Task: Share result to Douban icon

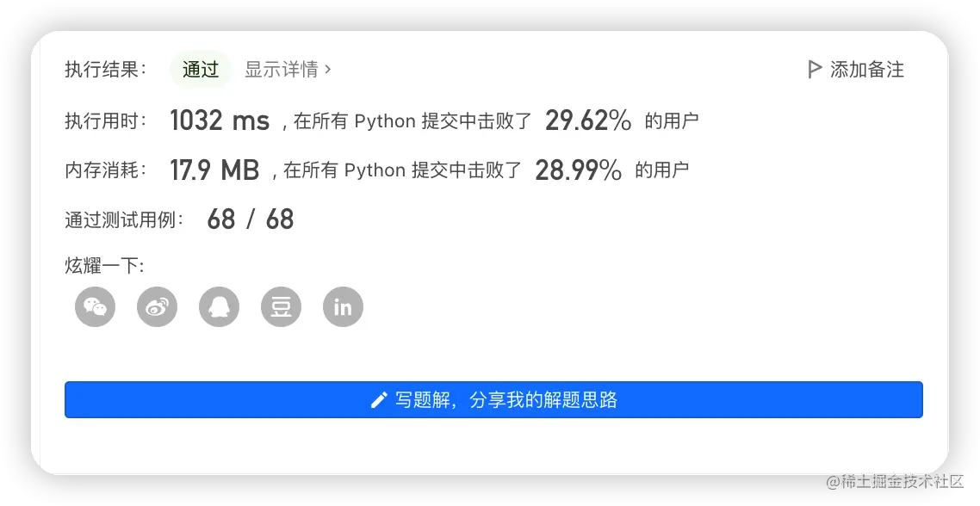Action: coord(281,307)
